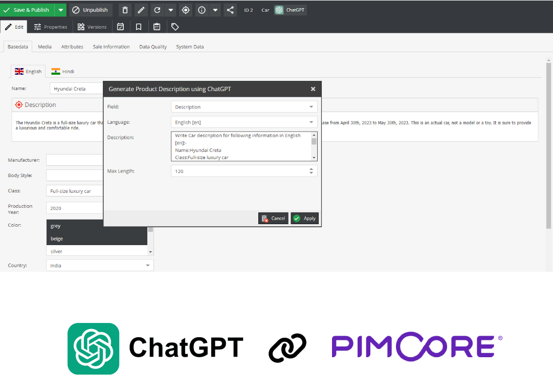The height and width of the screenshot is (392, 553).
Task: Close the Generate Product Description dialog
Action: point(313,89)
